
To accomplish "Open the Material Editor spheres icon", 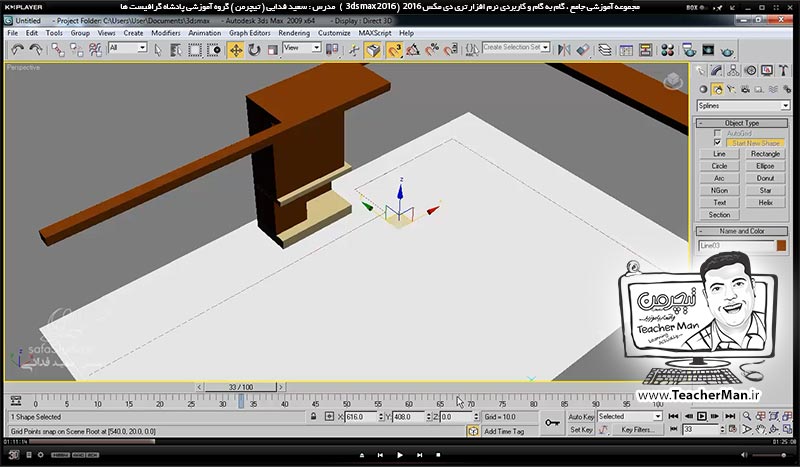I will 667,50.
